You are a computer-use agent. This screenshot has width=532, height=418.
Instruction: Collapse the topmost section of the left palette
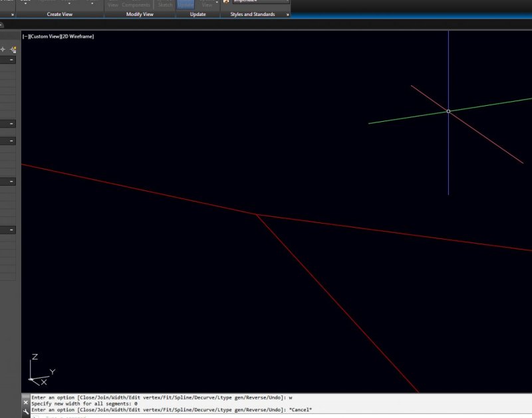coord(11,59)
